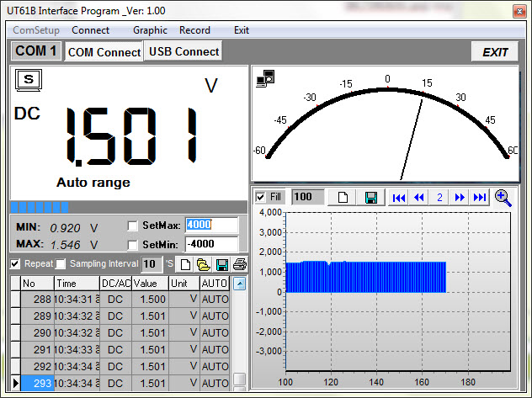
Task: Click the Auto range label
Action: pyautogui.click(x=93, y=183)
